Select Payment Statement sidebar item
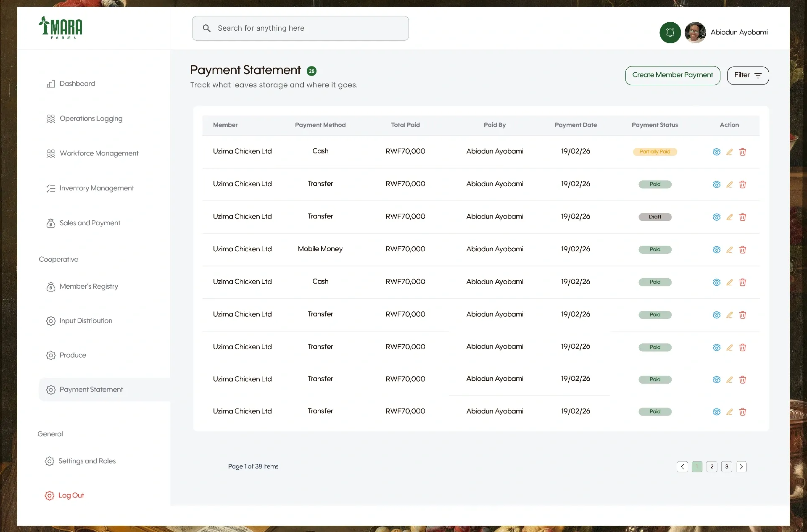 pyautogui.click(x=104, y=390)
